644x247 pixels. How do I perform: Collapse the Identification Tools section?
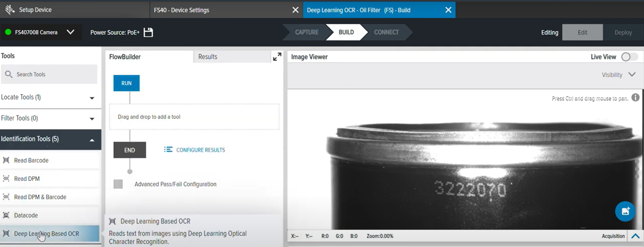coord(91,140)
